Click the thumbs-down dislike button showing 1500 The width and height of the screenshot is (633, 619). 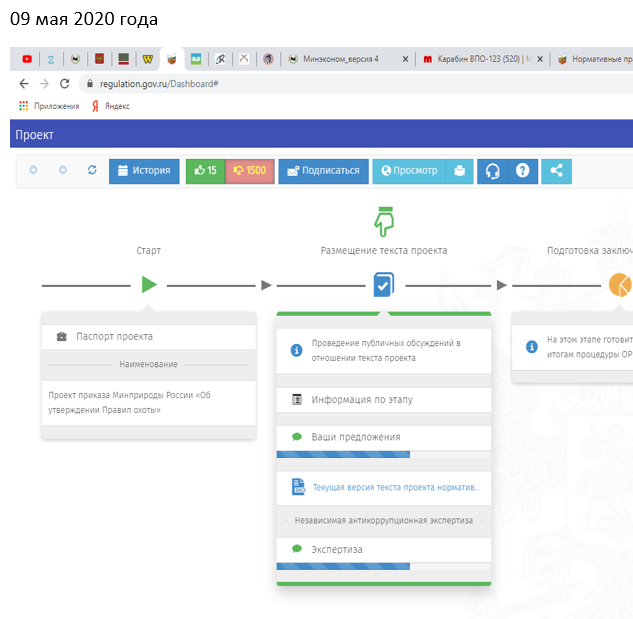point(250,171)
